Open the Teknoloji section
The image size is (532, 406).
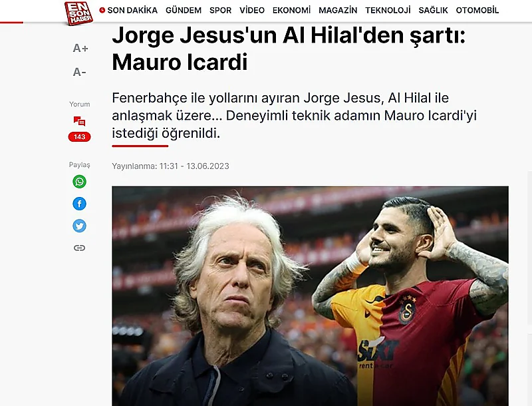388,11
